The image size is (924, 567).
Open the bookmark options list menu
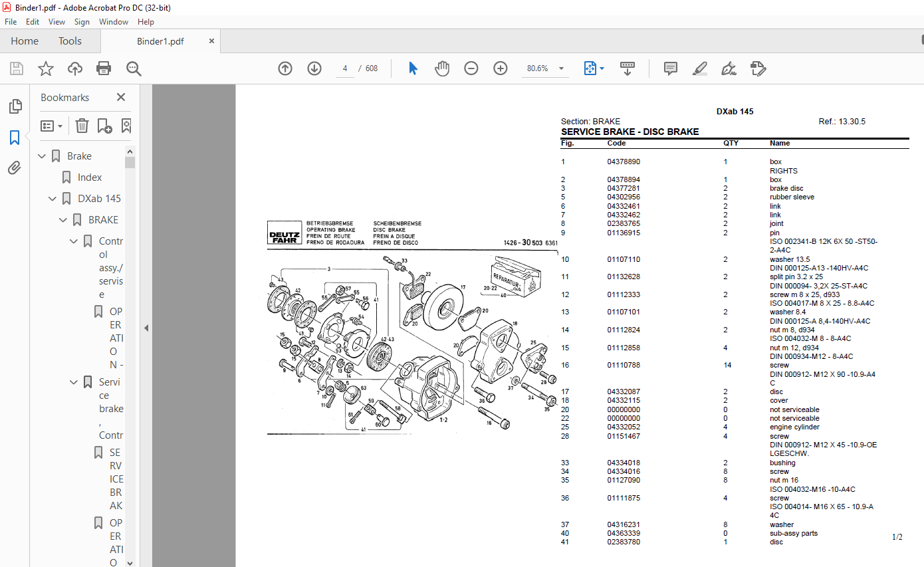[x=52, y=126]
